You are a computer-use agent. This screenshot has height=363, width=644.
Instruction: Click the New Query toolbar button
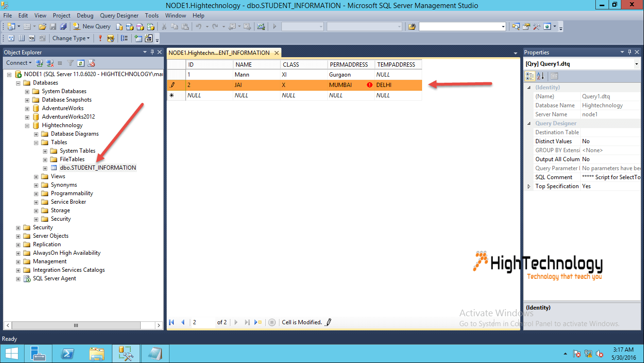92,26
